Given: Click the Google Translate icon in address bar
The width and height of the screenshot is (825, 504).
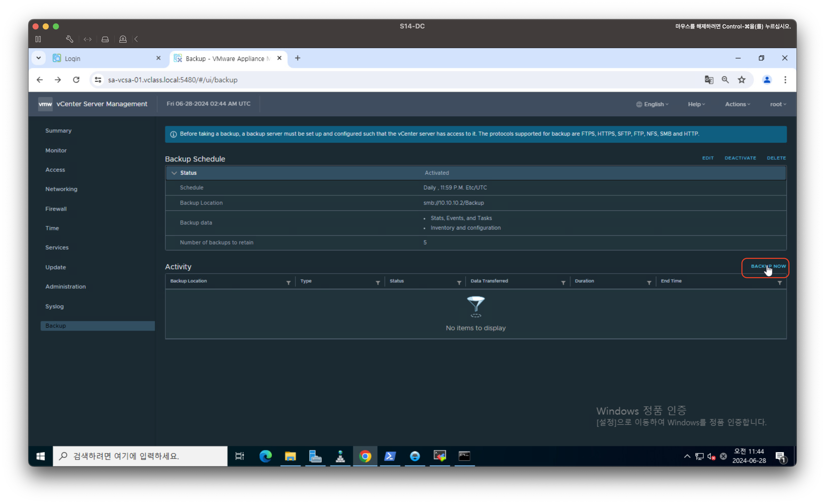Looking at the screenshot, I should pyautogui.click(x=709, y=80).
